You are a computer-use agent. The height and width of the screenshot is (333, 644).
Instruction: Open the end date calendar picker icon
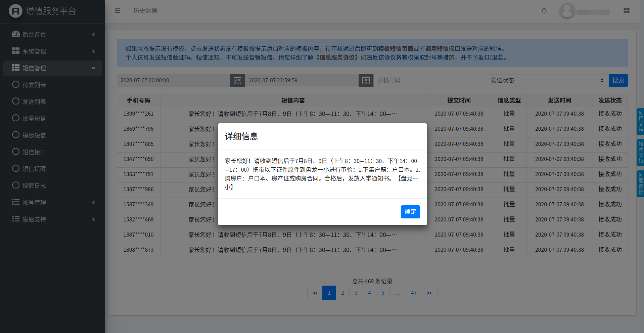coord(366,81)
